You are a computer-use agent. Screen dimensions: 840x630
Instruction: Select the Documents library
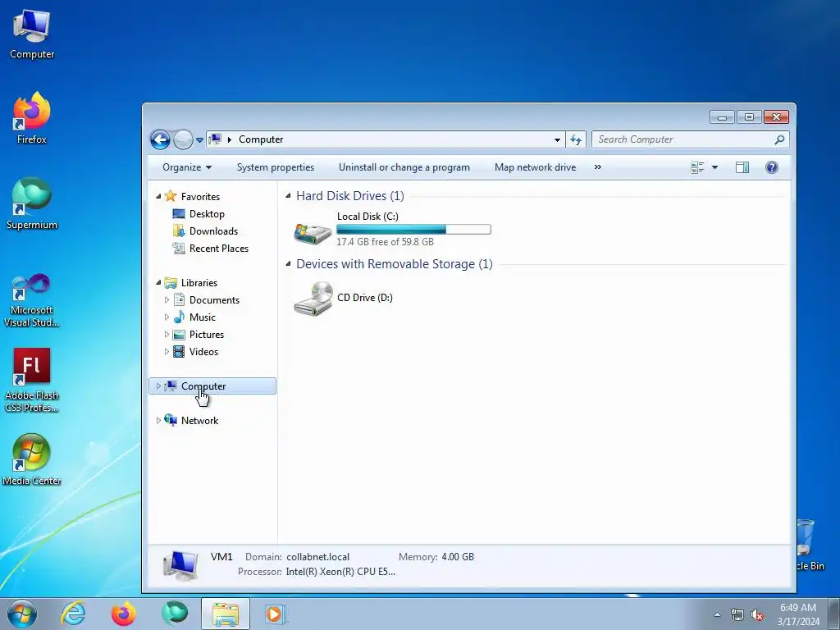coord(214,300)
